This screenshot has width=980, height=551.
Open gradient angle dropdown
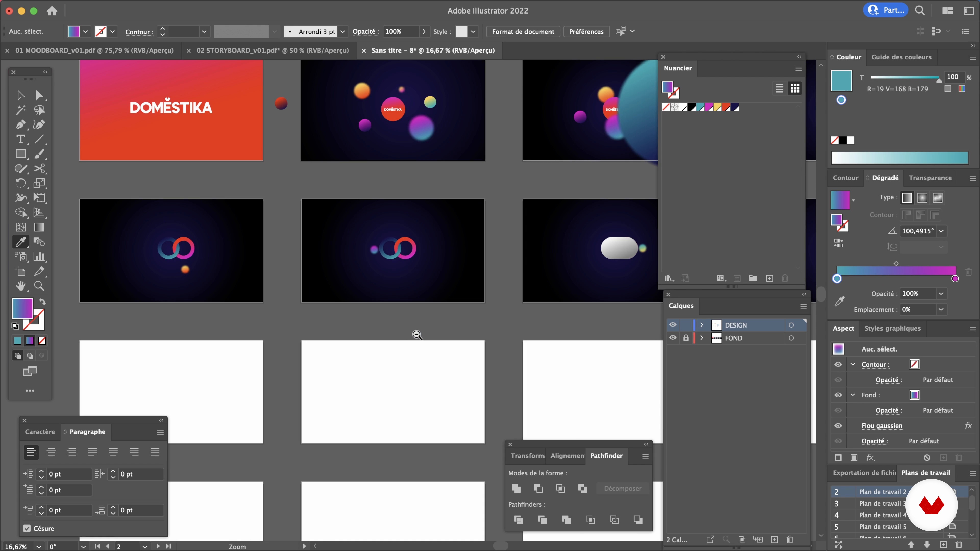tap(941, 231)
